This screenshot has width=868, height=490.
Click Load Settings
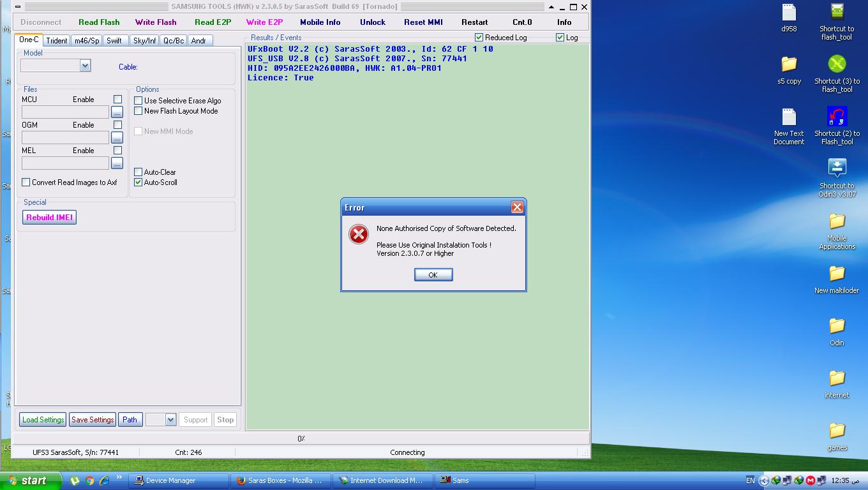click(x=43, y=420)
